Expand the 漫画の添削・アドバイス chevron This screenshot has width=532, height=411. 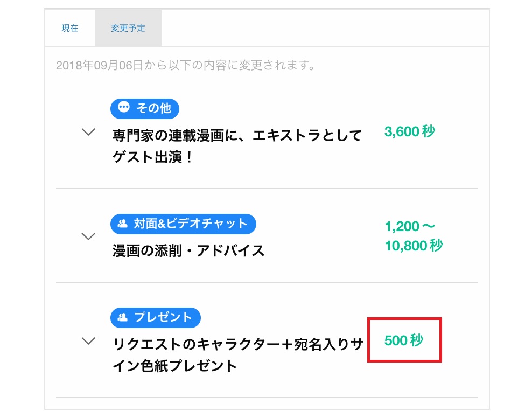tap(88, 236)
